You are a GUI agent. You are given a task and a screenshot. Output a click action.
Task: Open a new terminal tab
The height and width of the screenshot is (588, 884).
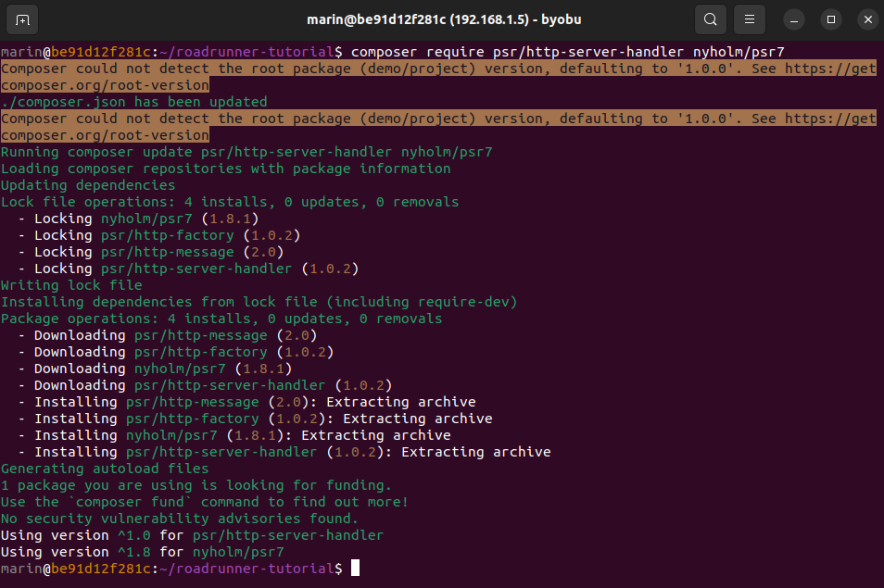[x=22, y=19]
